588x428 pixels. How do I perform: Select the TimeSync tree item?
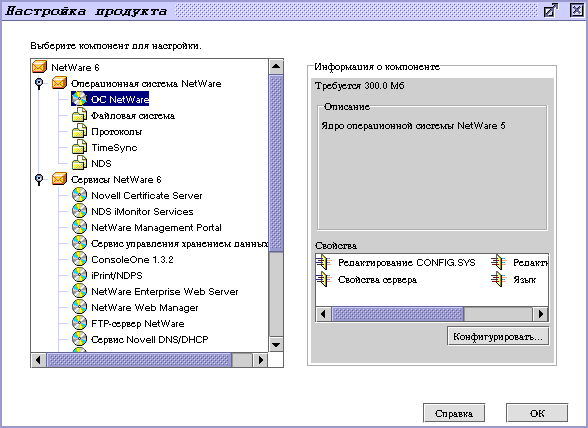(x=114, y=147)
